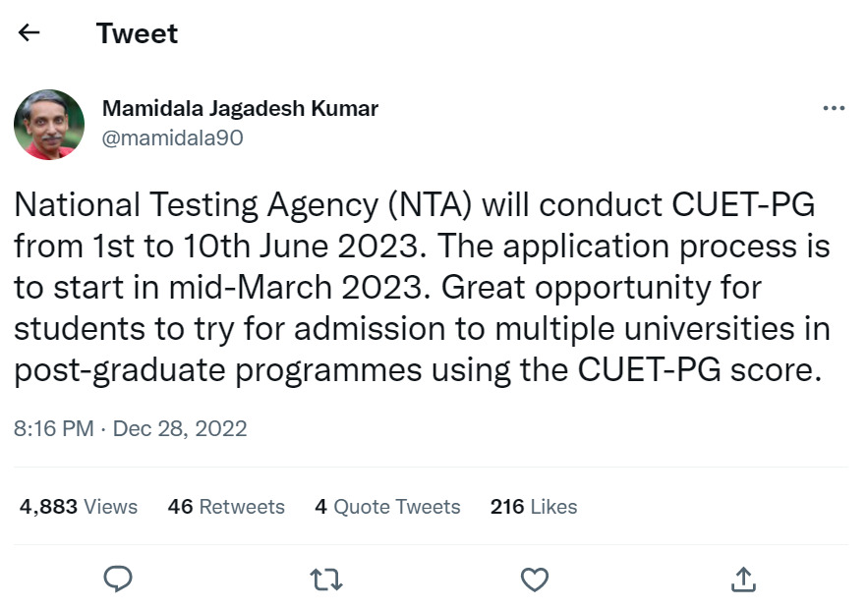Viewport: 868px width, 608px height.
Task: Reply to the tweet via speech bubble icon
Action: [x=118, y=580]
